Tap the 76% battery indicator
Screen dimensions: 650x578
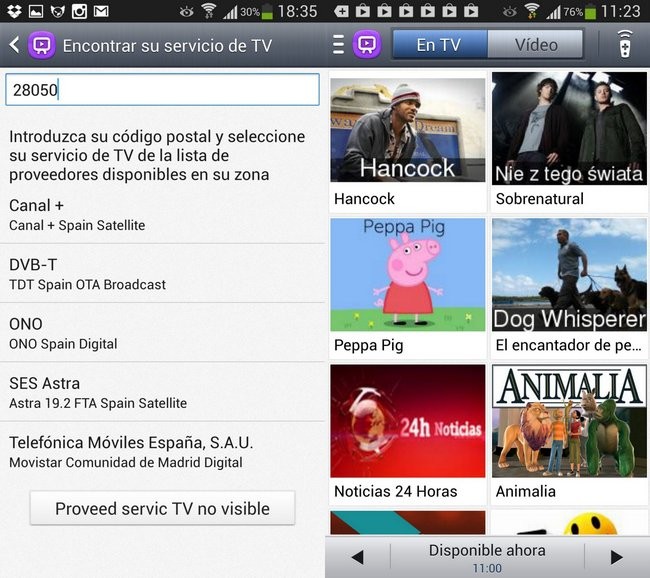point(579,12)
